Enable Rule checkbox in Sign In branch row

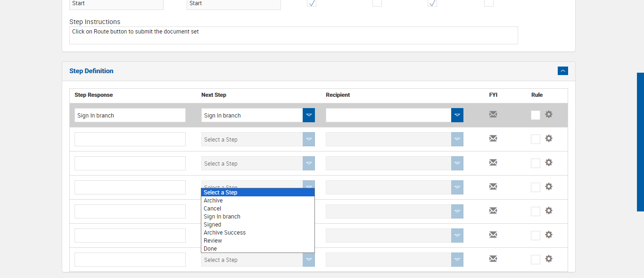click(536, 115)
